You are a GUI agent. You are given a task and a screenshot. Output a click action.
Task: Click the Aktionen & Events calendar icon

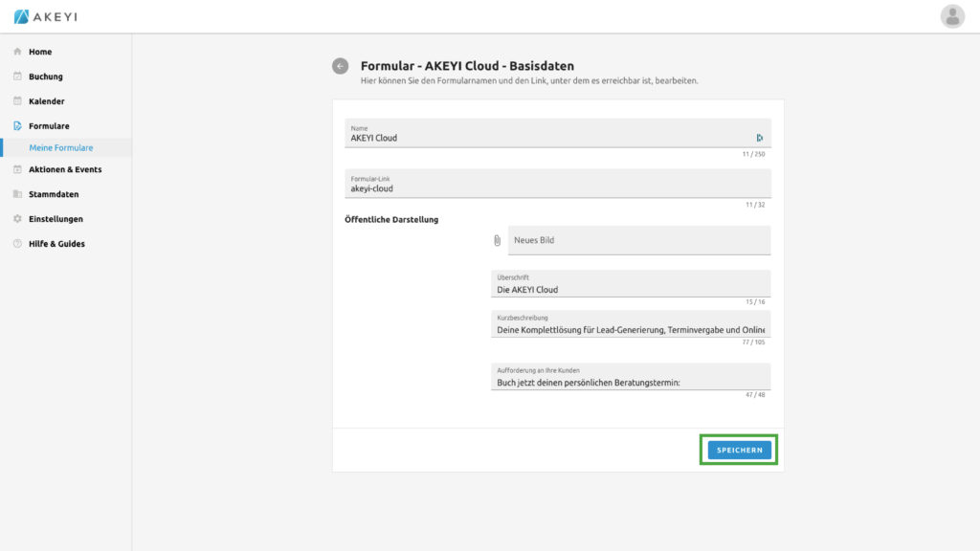pos(17,169)
